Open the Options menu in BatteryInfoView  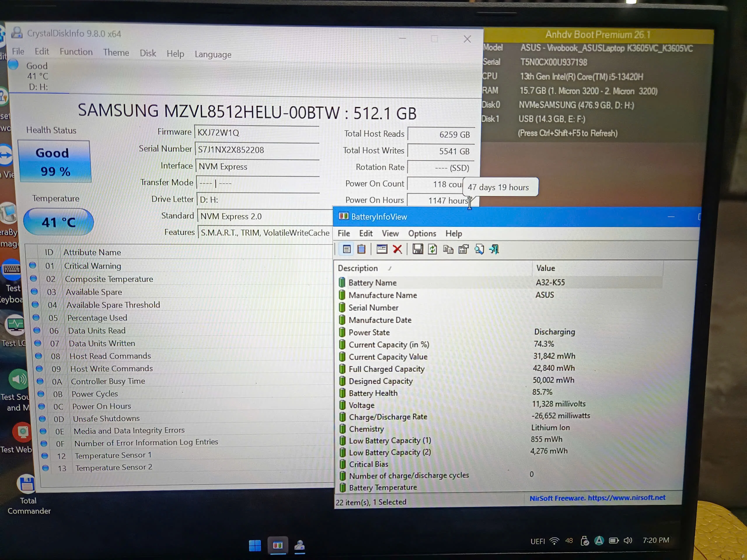click(422, 233)
